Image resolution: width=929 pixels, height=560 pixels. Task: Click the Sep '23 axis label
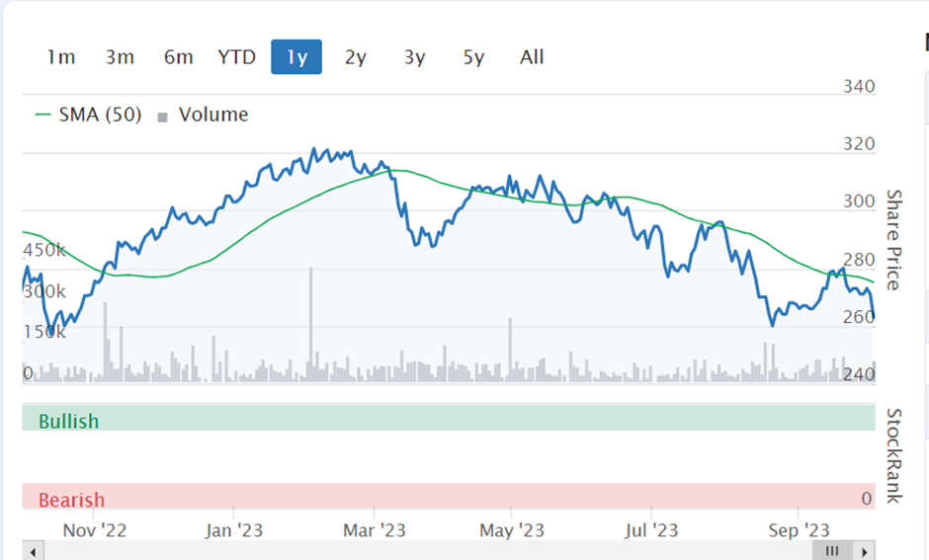point(799,530)
